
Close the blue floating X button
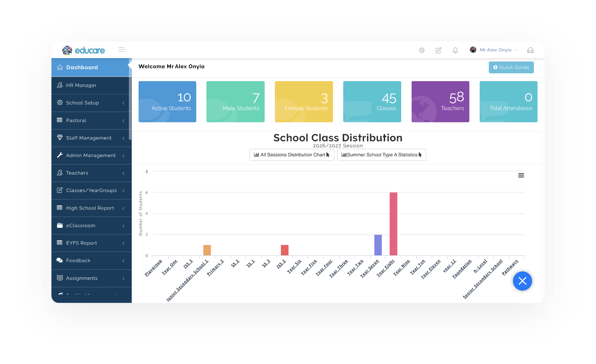tap(522, 281)
